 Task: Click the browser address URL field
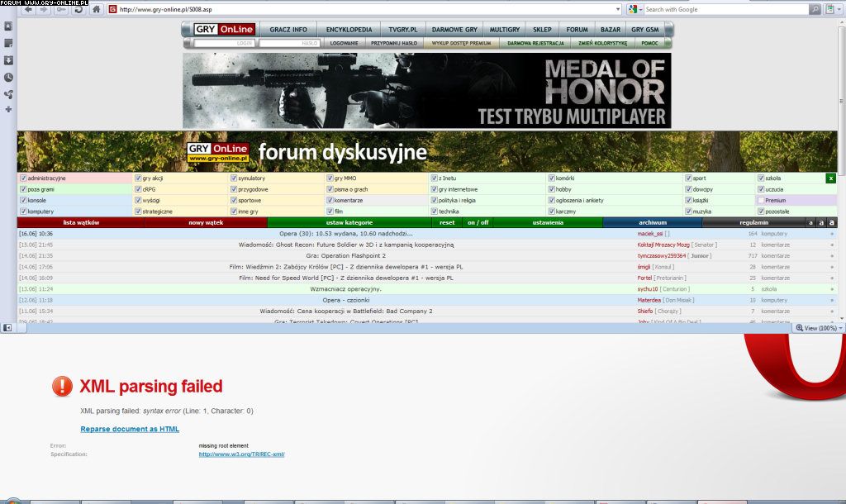pyautogui.click(x=364, y=9)
